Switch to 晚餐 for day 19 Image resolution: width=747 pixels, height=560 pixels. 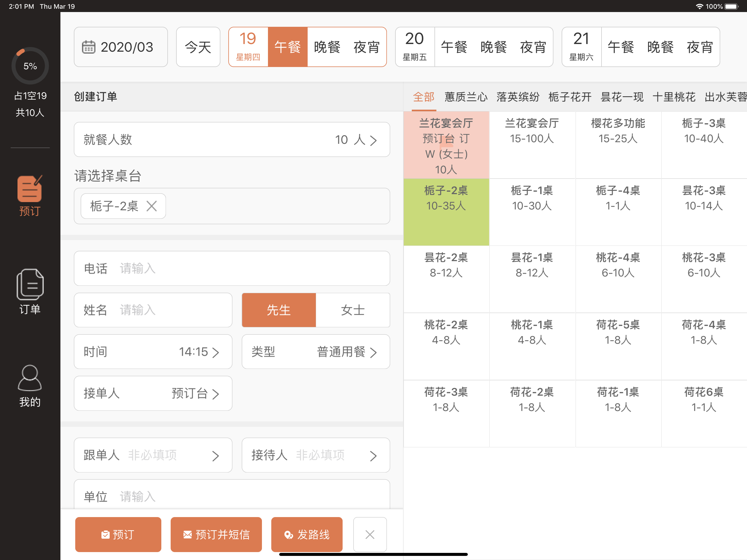coord(327,47)
